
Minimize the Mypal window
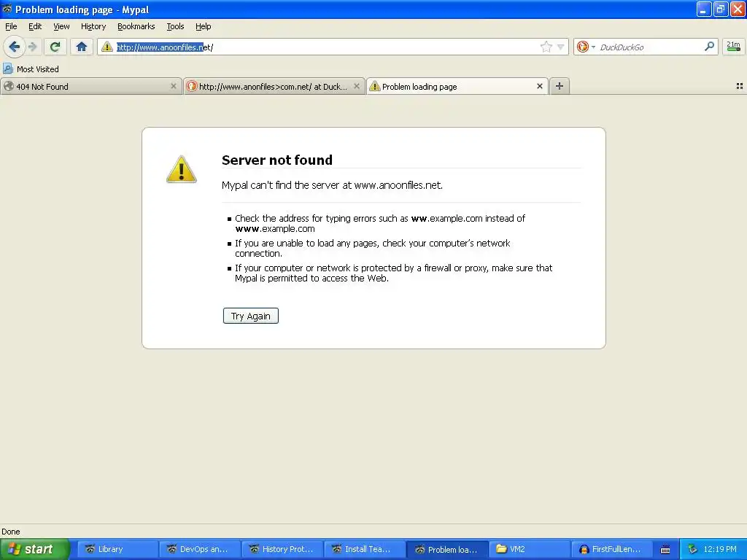(x=704, y=9)
